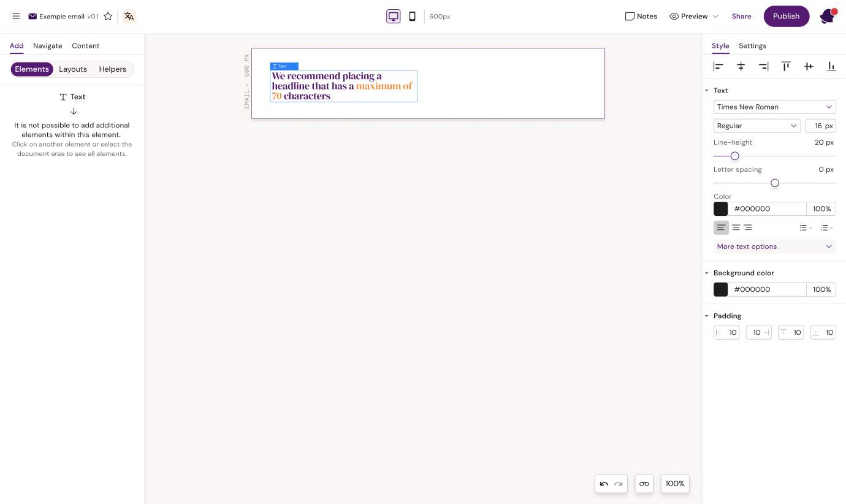The height and width of the screenshot is (504, 846).
Task: Click the Background color swatch
Action: [720, 289]
